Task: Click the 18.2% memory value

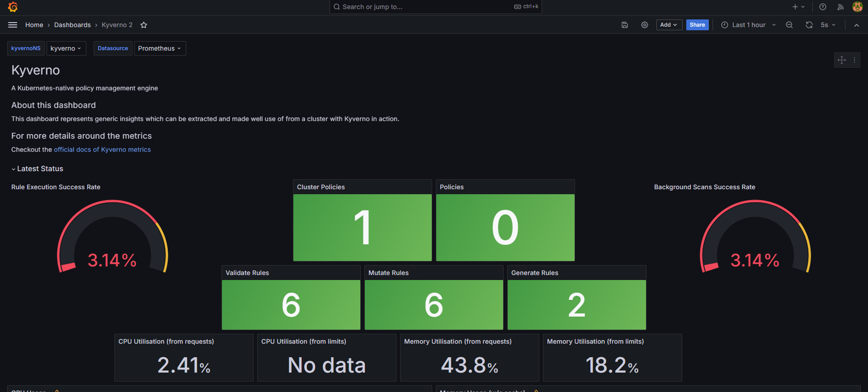Action: pyautogui.click(x=612, y=365)
